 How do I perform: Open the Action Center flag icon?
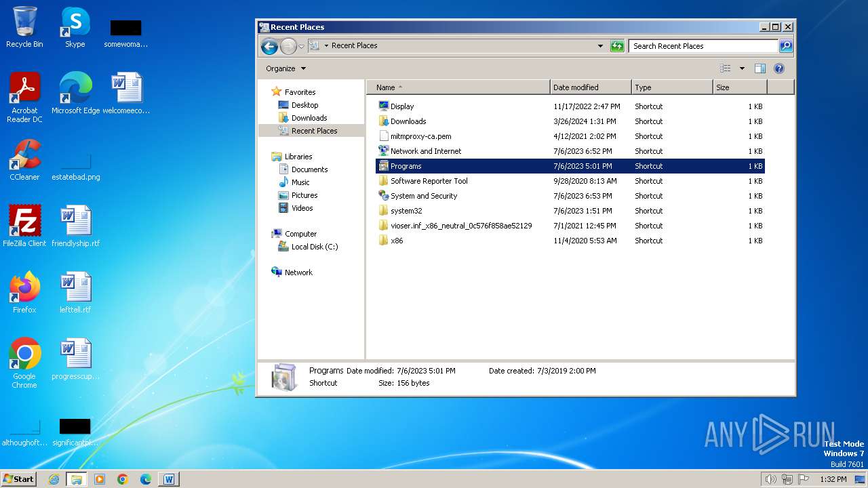click(x=805, y=479)
